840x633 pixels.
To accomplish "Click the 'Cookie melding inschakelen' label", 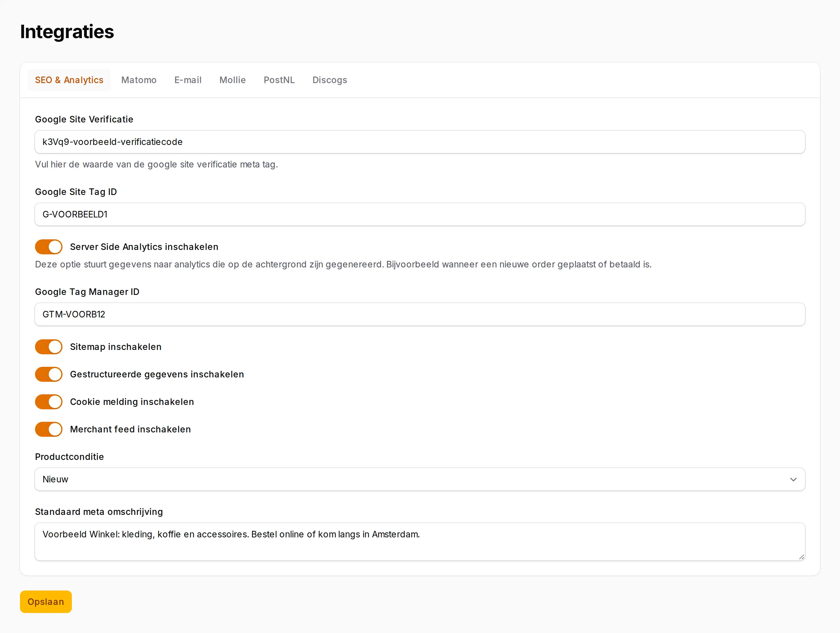I will point(132,402).
